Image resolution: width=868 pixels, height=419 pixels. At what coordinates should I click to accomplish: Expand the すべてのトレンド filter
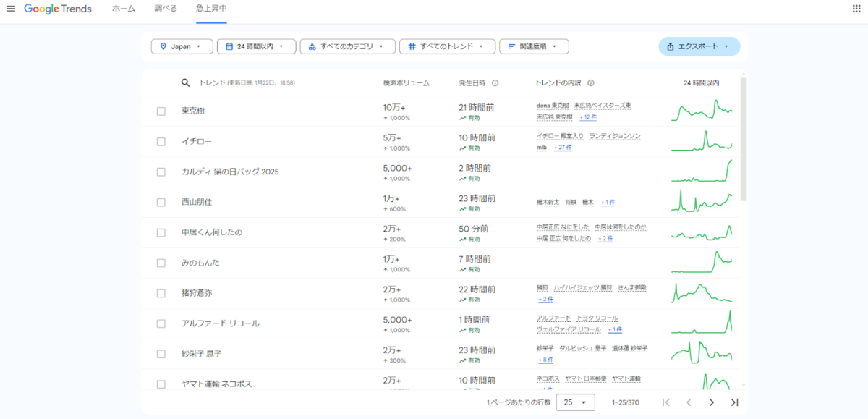(x=447, y=46)
